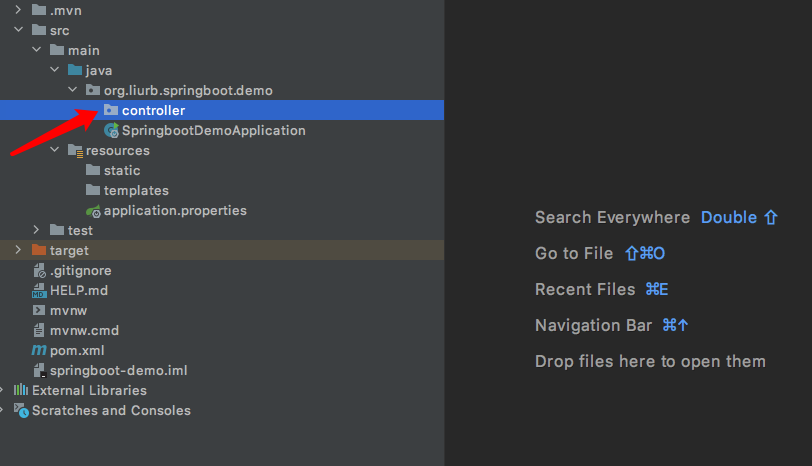Click the mvnw script file icon
This screenshot has width=812, height=466.
click(x=39, y=310)
